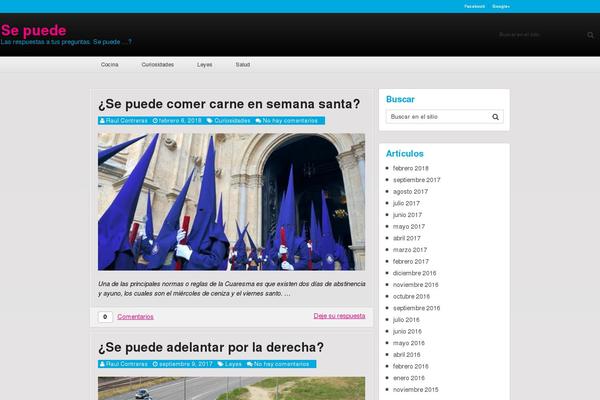600x400 pixels.
Task: Click Leyes category tag on second post
Action: (x=233, y=364)
